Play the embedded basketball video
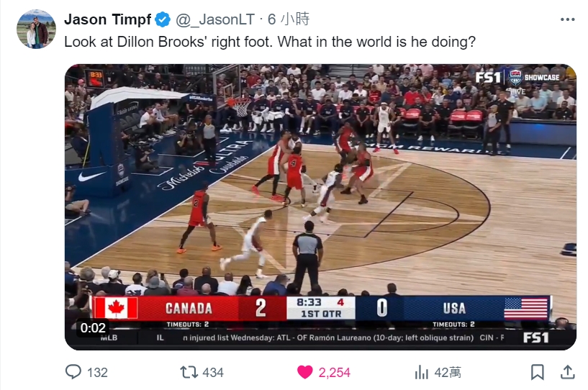The height and width of the screenshot is (390, 588). coord(320,207)
